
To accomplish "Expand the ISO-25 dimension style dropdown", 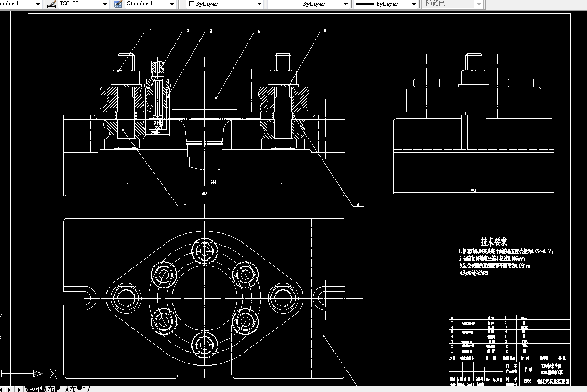I will coord(105,4).
